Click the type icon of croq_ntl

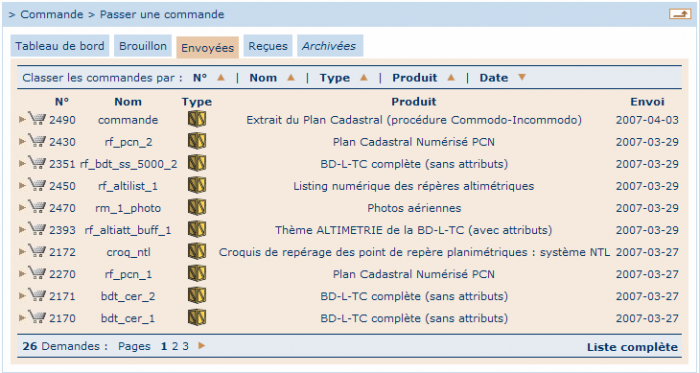tap(197, 251)
